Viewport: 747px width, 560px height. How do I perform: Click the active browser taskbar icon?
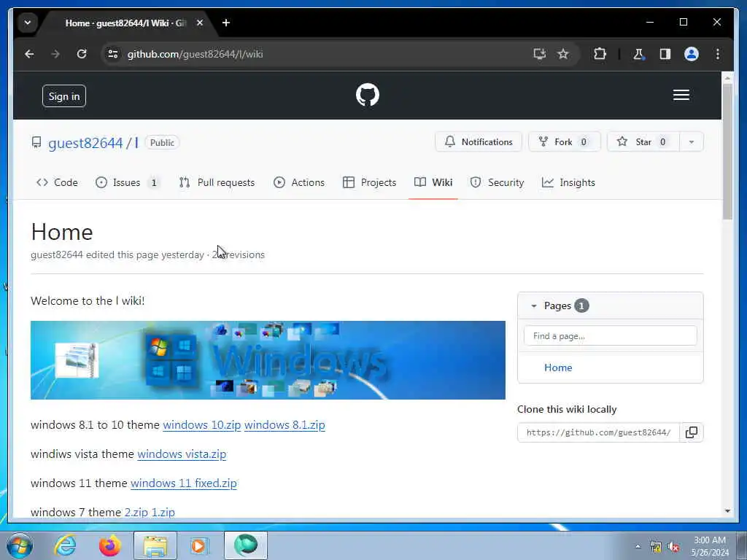pos(246,545)
